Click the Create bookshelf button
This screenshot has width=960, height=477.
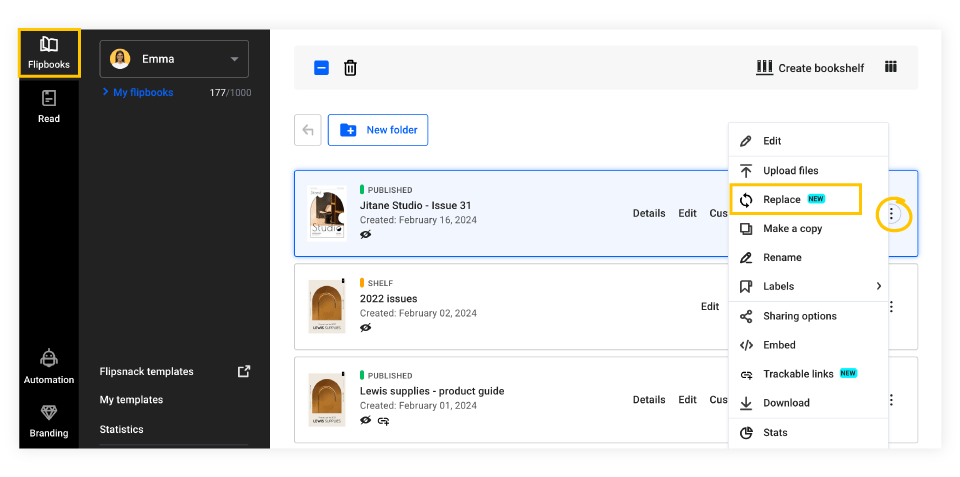coord(810,68)
